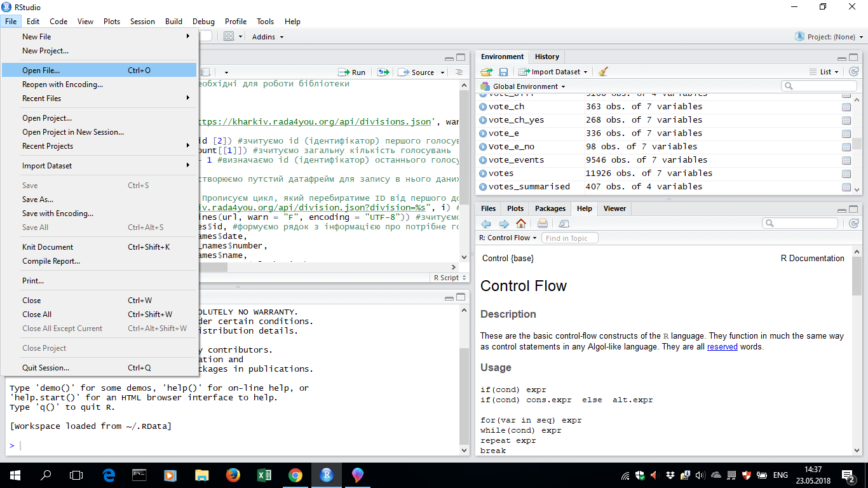The width and height of the screenshot is (868, 488).
Task: Open data grid for vote_events
Action: pyautogui.click(x=846, y=160)
